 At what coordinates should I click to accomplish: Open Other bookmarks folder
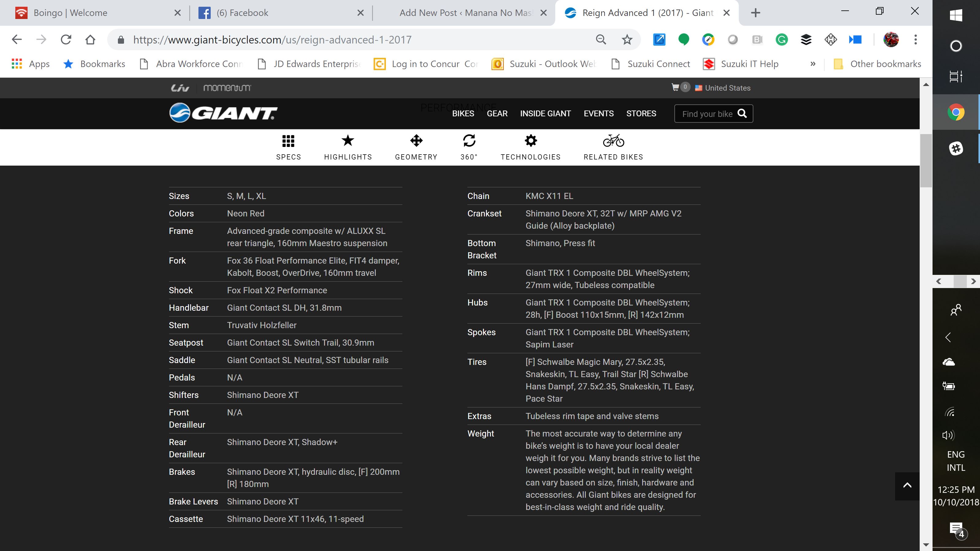[877, 64]
